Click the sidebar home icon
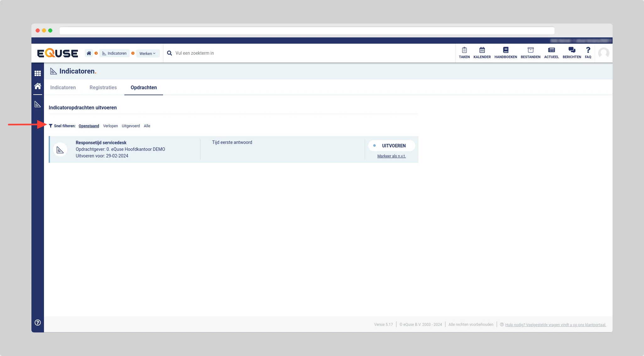644x356 pixels. 38,86
